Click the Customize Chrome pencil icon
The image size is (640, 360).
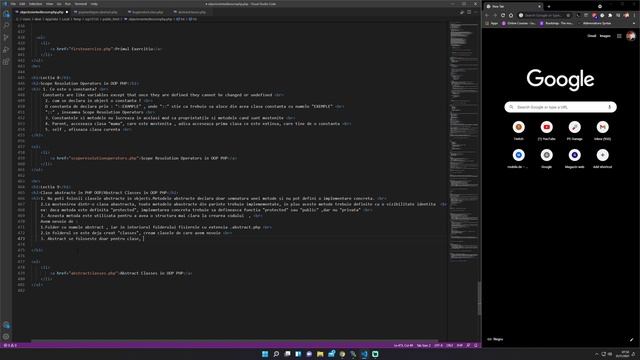(x=631, y=340)
